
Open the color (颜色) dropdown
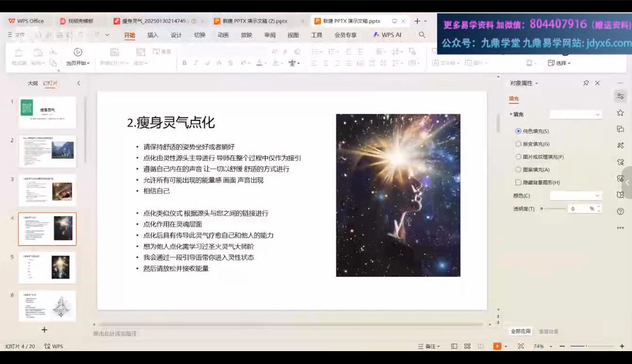pyautogui.click(x=575, y=195)
